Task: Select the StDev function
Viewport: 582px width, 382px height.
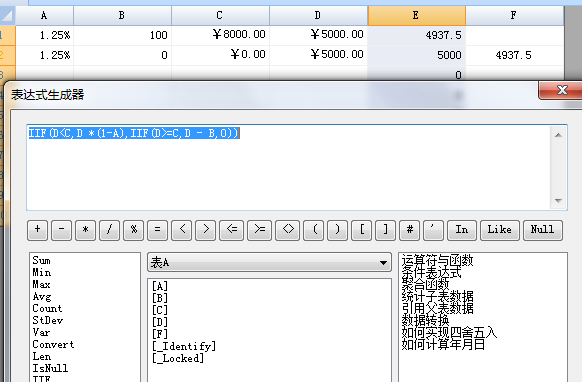Action: pyautogui.click(x=48, y=320)
